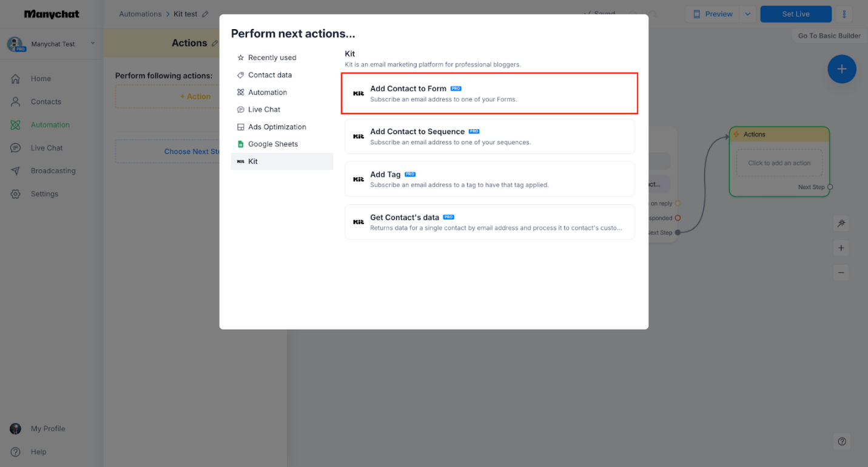Click the Automation sidebar icon

coord(18,124)
